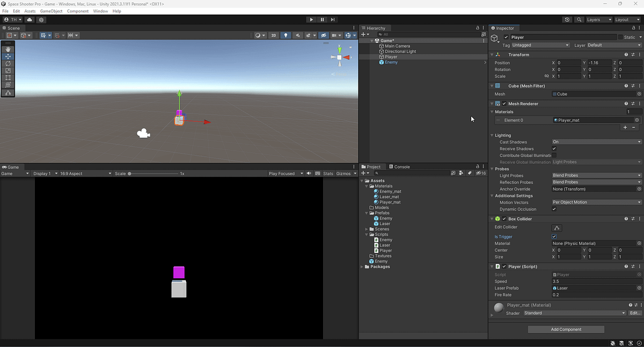Select the Move tool in Scene toolbar
Screen dimensions: 644x347
[8, 56]
